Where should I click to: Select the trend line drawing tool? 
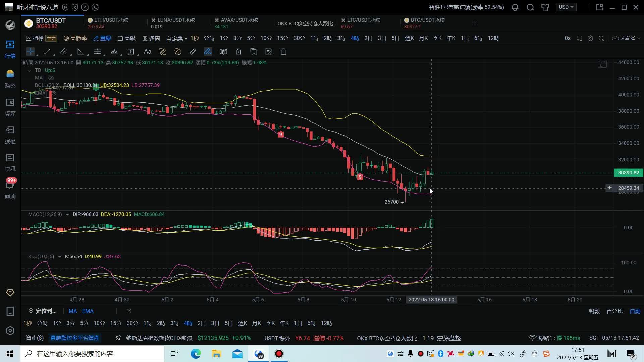pyautogui.click(x=47, y=52)
